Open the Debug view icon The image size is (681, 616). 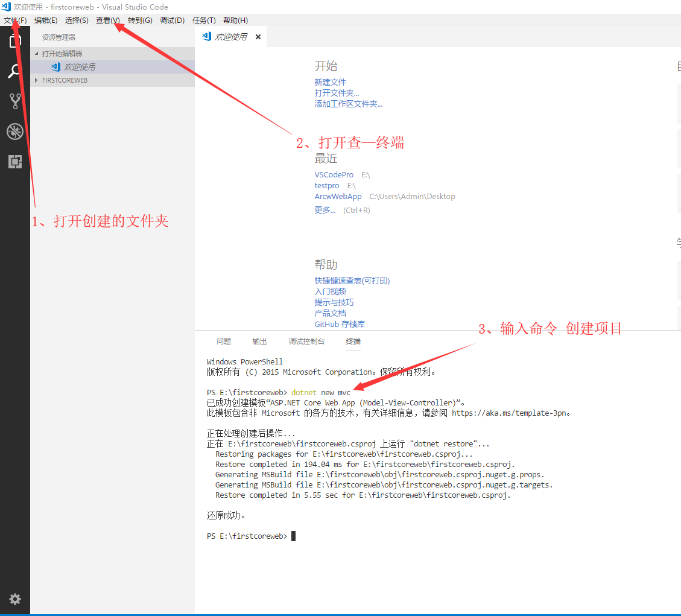pos(15,132)
